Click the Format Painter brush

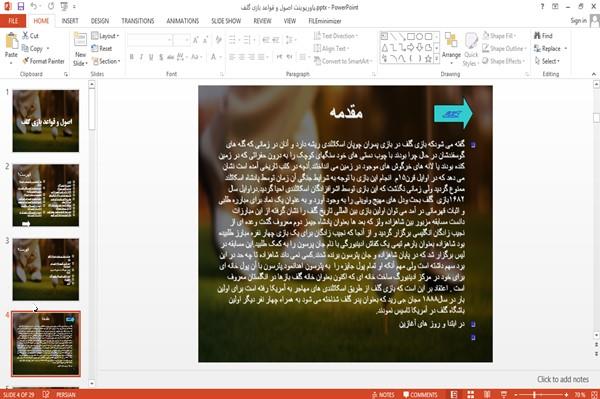[26, 61]
